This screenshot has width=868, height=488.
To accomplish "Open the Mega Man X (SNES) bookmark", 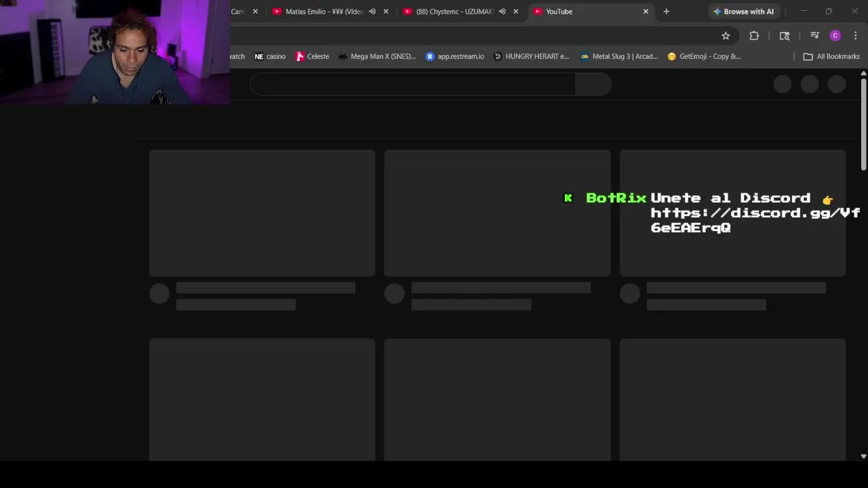I will (x=377, y=56).
